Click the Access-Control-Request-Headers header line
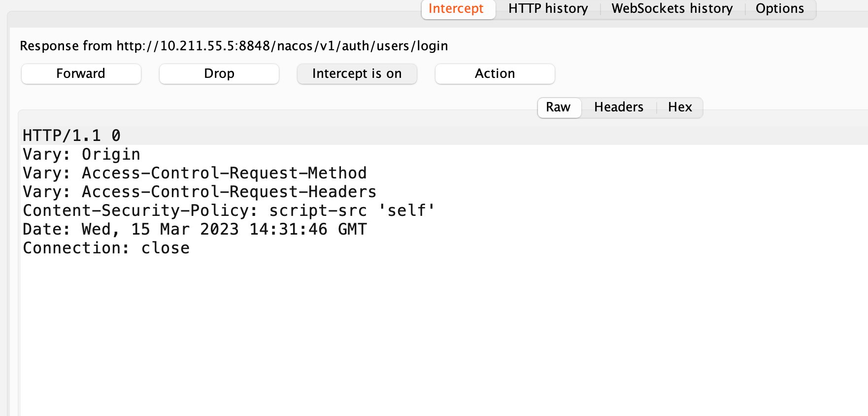The width and height of the screenshot is (868, 416). (x=200, y=192)
